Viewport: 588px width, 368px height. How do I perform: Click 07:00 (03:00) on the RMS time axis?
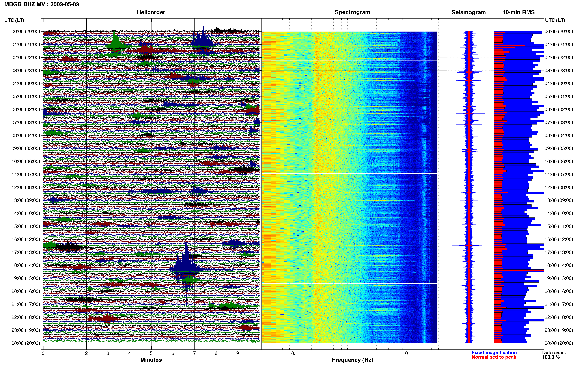(x=559, y=122)
